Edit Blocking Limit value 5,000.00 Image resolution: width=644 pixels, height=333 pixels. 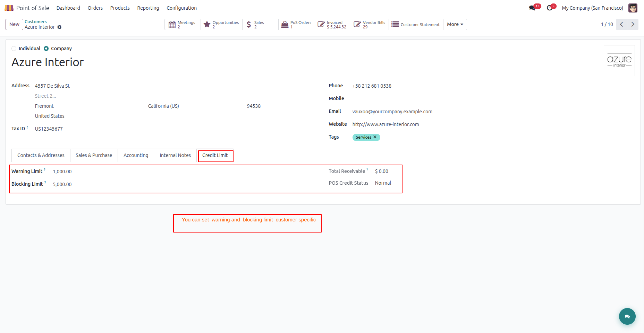pyautogui.click(x=62, y=184)
